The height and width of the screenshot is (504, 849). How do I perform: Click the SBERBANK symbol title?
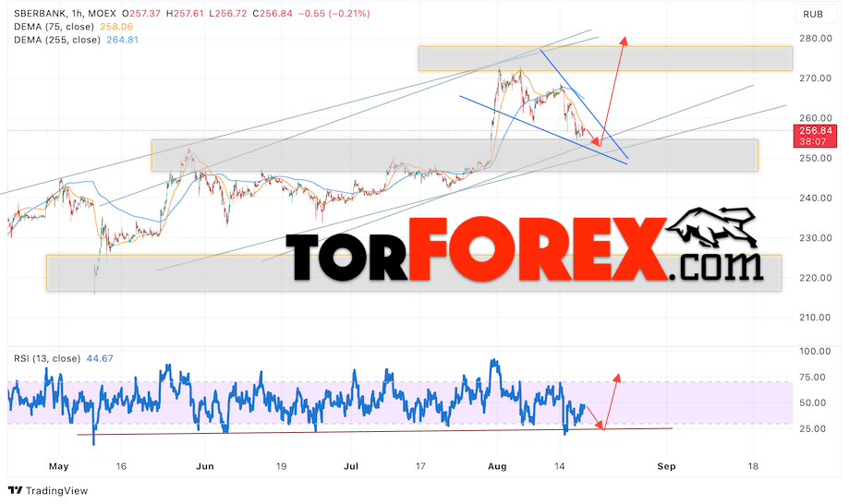[x=38, y=14]
